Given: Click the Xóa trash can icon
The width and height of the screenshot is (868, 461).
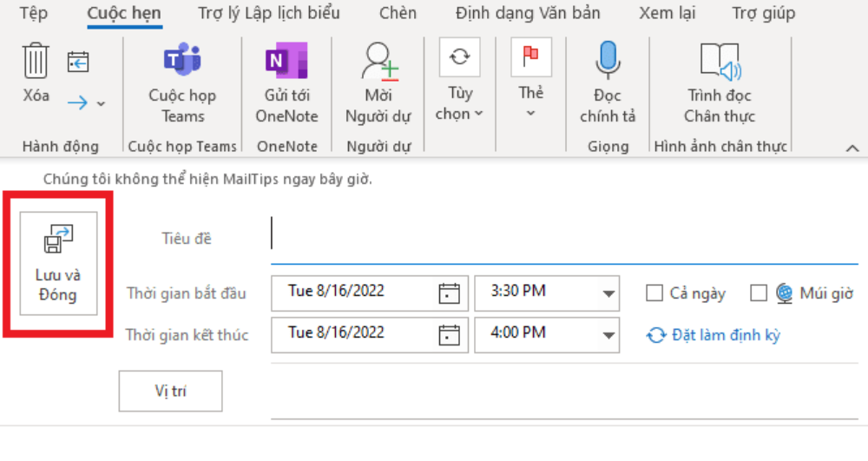Looking at the screenshot, I should point(36,60).
